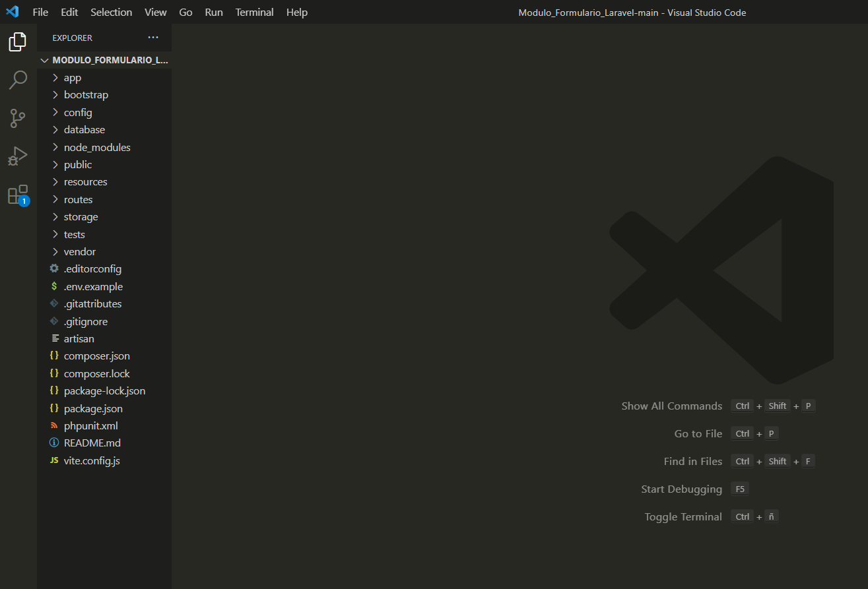
Task: Expand the database folder chevron
Action: pyautogui.click(x=55, y=130)
